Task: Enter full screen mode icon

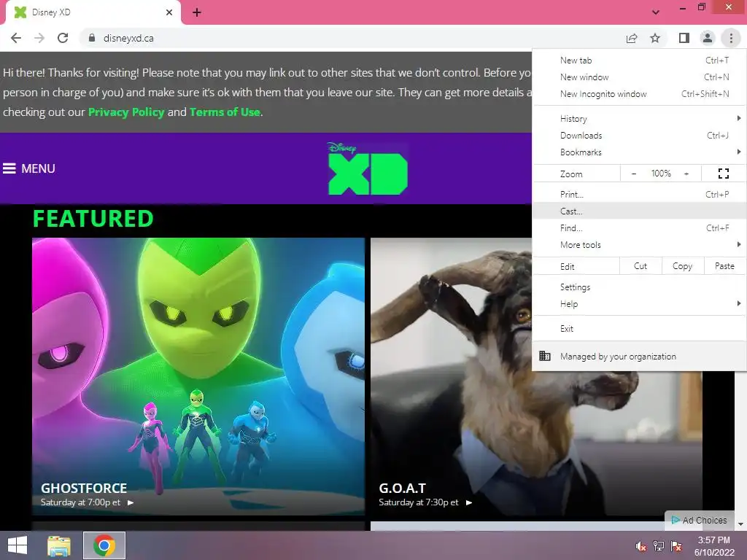Action: (x=723, y=174)
